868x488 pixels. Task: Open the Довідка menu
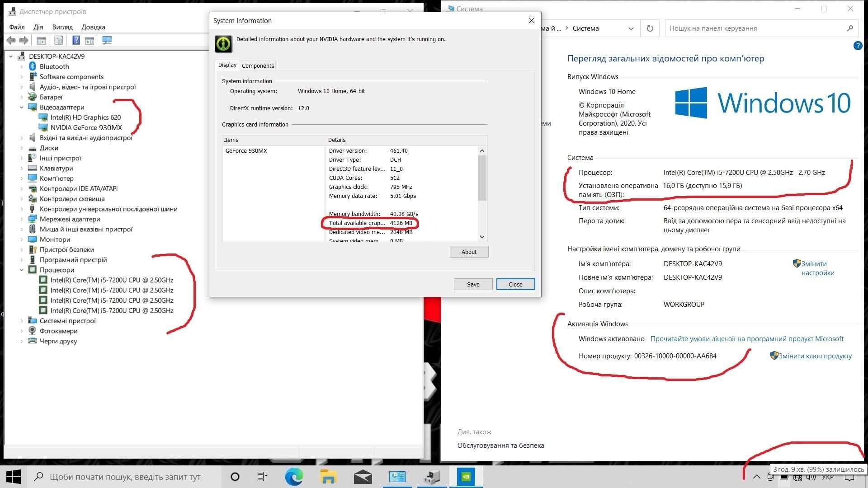coord(93,27)
